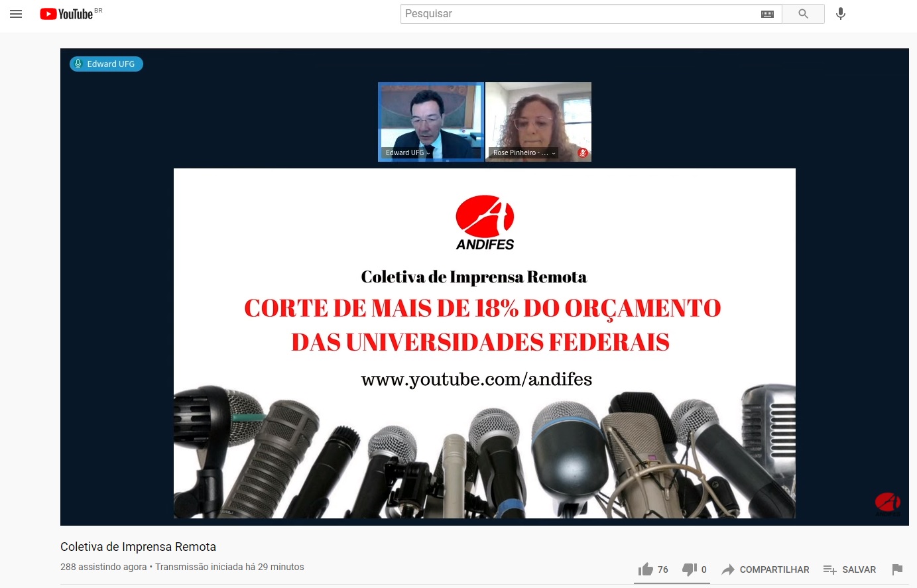Click the ANDIFES watermark in video corner

pos(887,504)
